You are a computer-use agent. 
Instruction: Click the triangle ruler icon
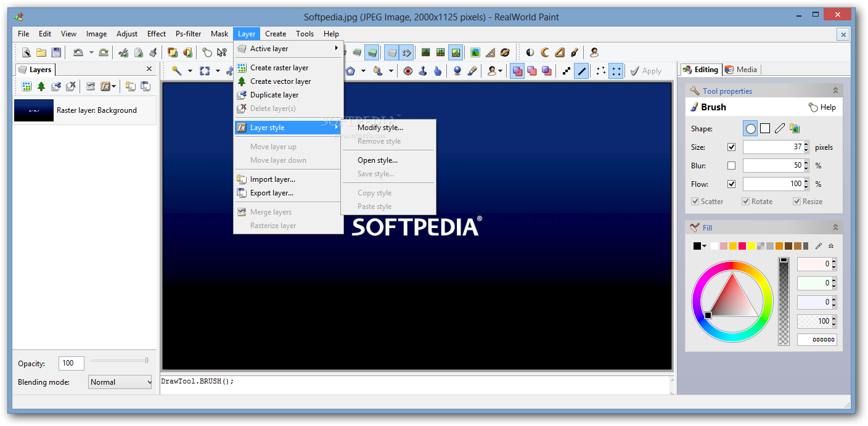[x=490, y=52]
